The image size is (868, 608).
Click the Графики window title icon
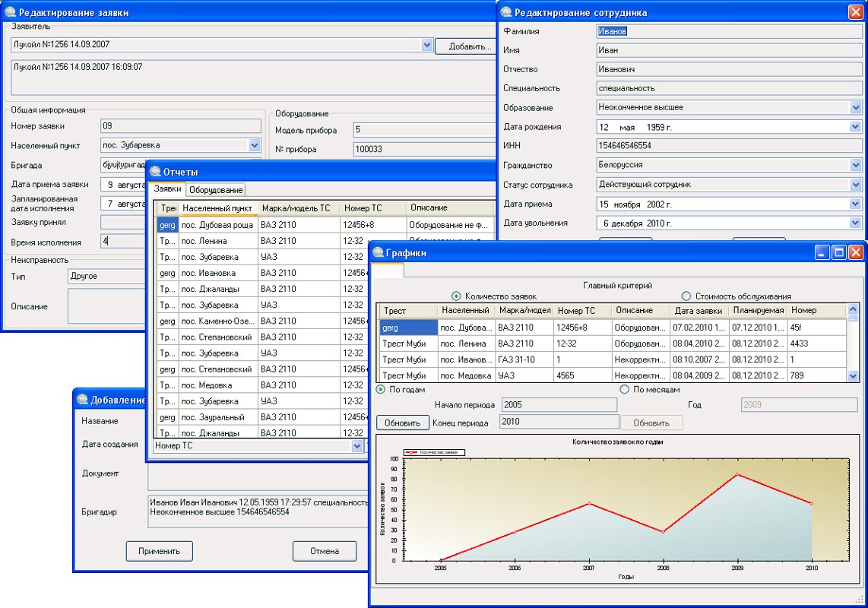pos(379,253)
